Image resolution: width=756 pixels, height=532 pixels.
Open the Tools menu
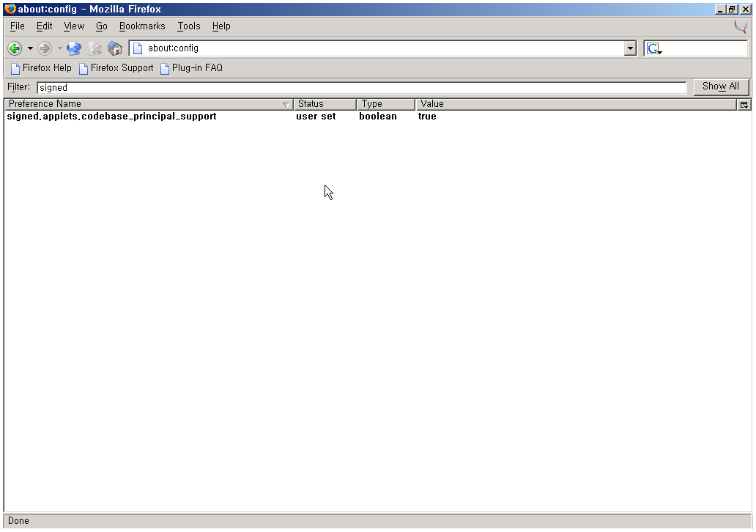coord(188,26)
